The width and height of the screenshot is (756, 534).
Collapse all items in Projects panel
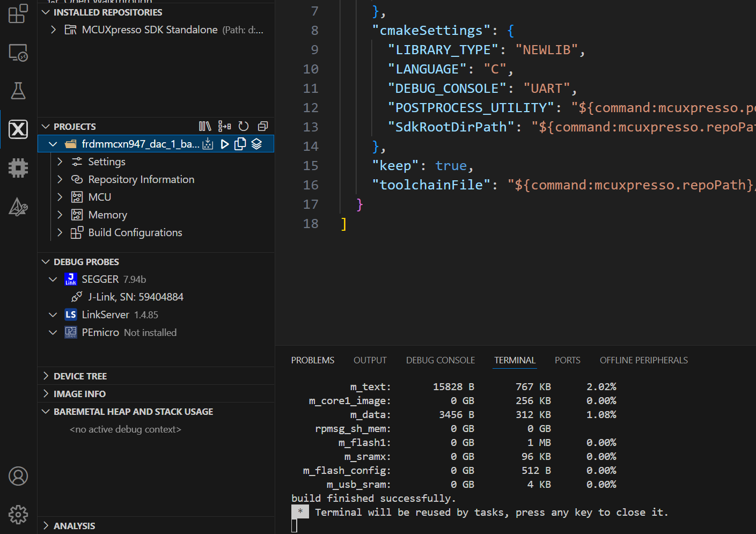262,126
